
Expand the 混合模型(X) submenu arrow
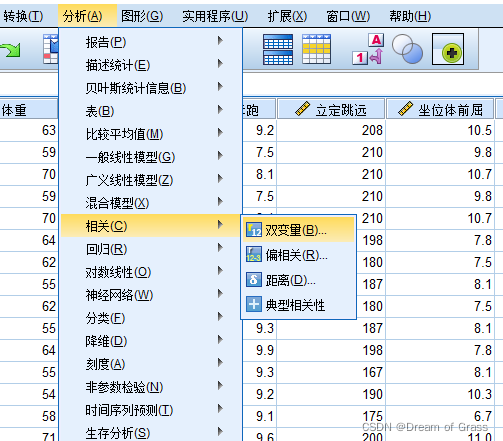(x=220, y=201)
